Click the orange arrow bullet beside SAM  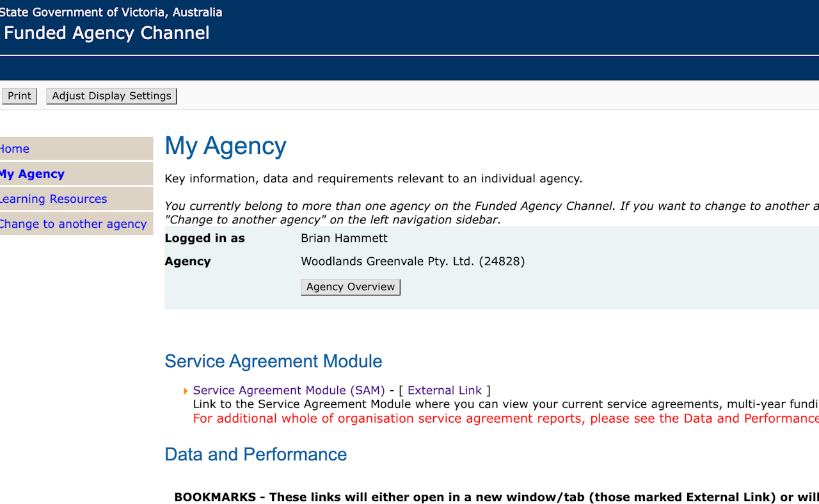click(x=186, y=391)
